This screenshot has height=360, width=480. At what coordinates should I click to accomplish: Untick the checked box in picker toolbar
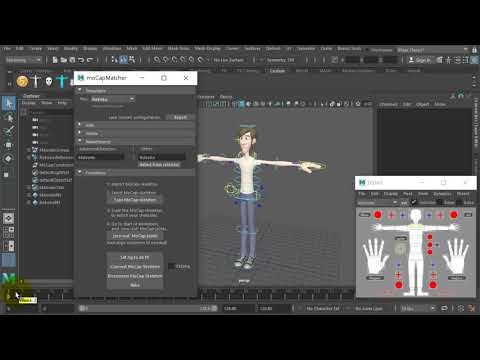point(414,202)
